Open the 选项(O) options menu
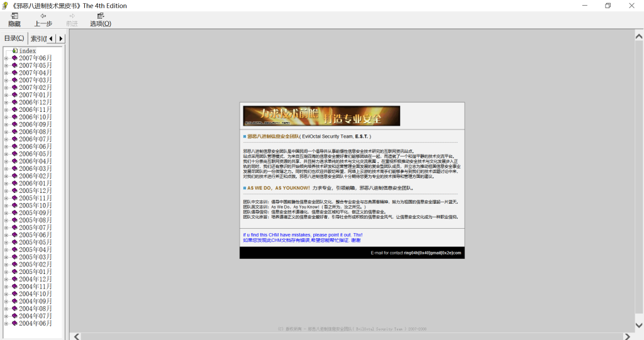 pyautogui.click(x=101, y=19)
